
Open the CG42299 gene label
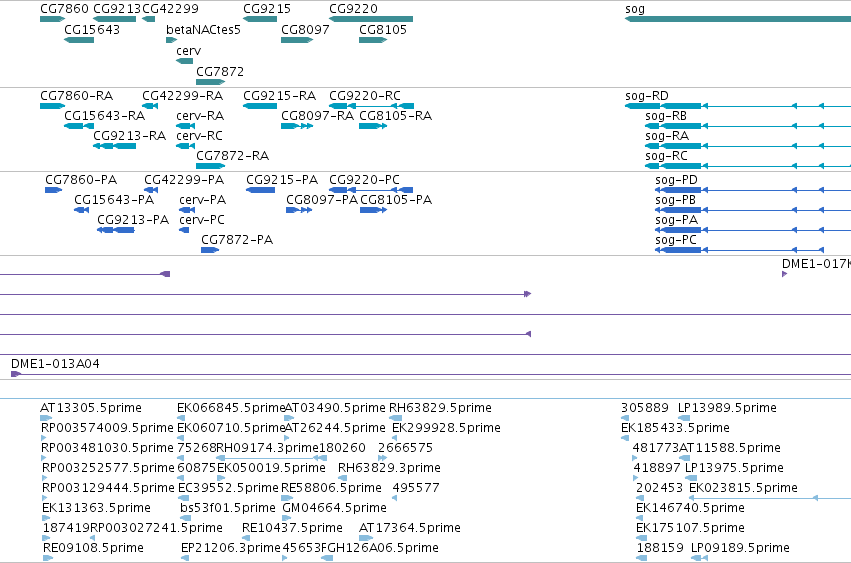click(x=170, y=9)
